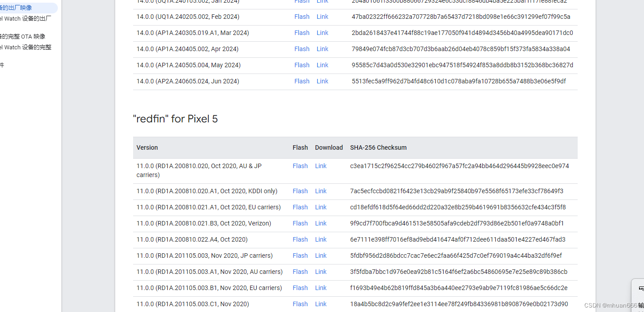Select checksum starting 7ac5ecfccbd0821f64
This screenshot has height=312, width=644.
pos(457,191)
